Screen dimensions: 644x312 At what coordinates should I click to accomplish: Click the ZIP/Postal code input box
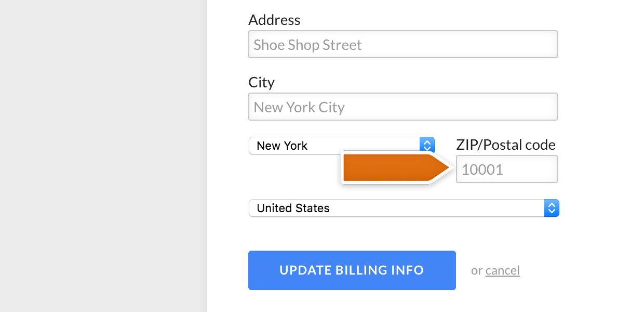(506, 170)
